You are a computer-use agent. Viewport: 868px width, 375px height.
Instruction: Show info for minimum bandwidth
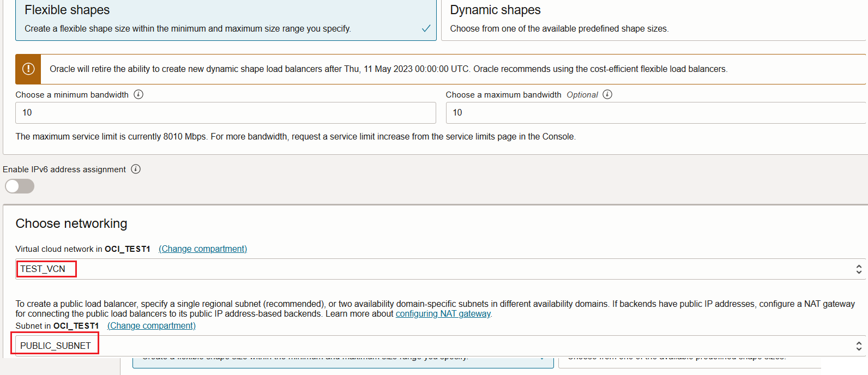click(138, 94)
